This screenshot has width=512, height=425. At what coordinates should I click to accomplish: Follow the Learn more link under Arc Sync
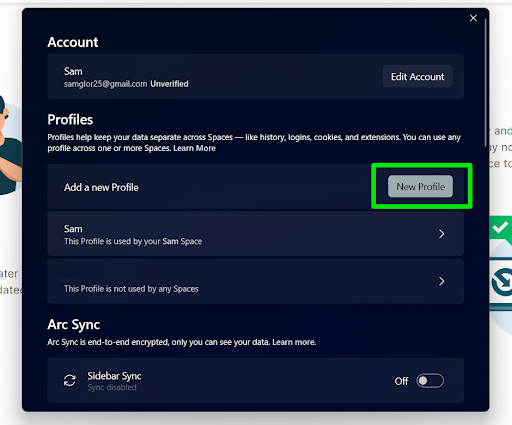pyautogui.click(x=294, y=342)
